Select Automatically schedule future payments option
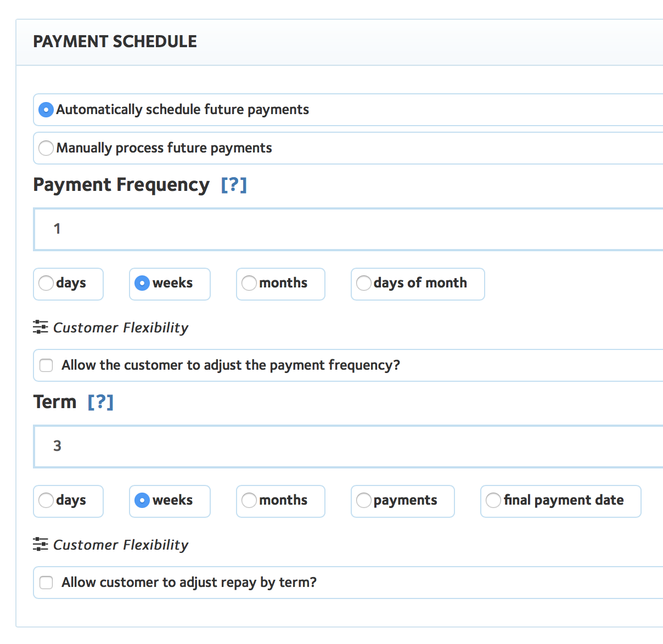Image resolution: width=663 pixels, height=644 pixels. click(x=46, y=110)
